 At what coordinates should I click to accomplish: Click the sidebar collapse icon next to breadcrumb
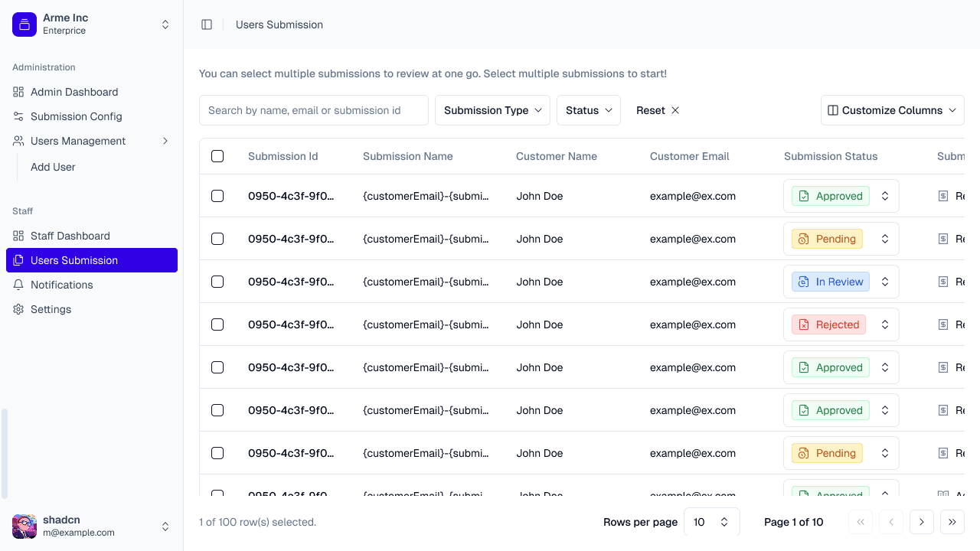pyautogui.click(x=207, y=24)
